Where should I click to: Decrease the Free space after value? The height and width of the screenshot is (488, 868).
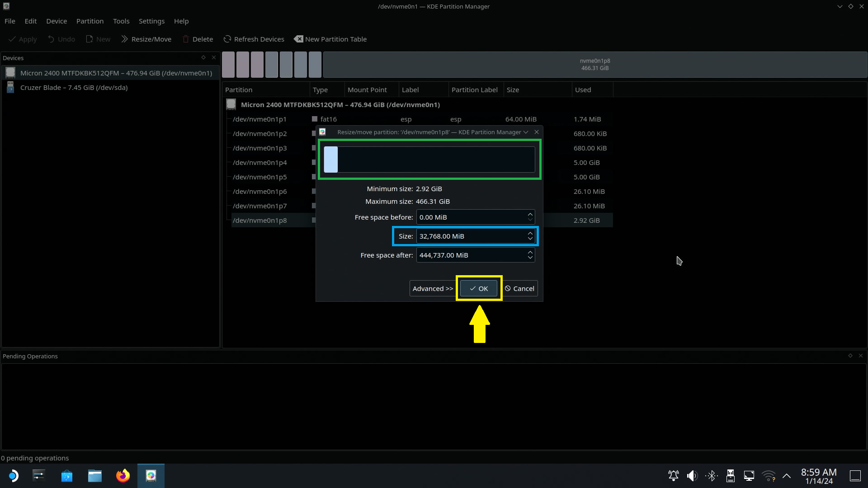(530, 258)
